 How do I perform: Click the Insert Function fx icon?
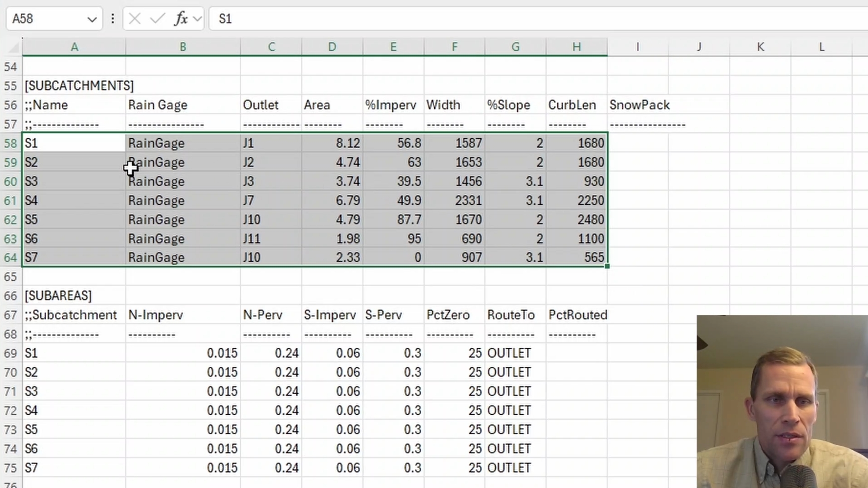181,19
